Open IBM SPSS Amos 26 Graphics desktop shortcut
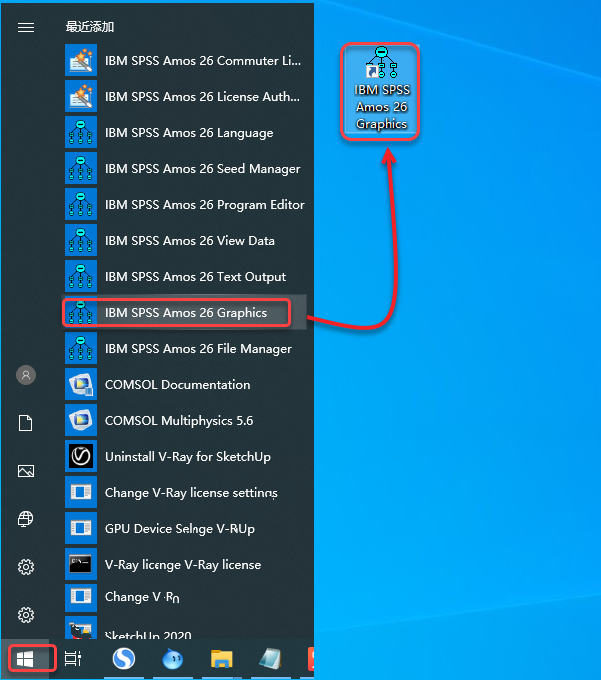The image size is (601, 680). pyautogui.click(x=381, y=90)
